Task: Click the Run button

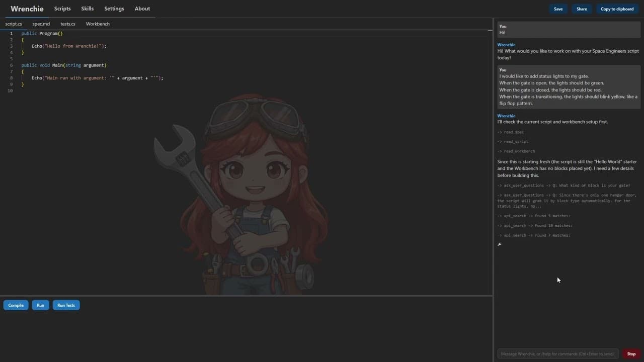Action: pyautogui.click(x=41, y=305)
